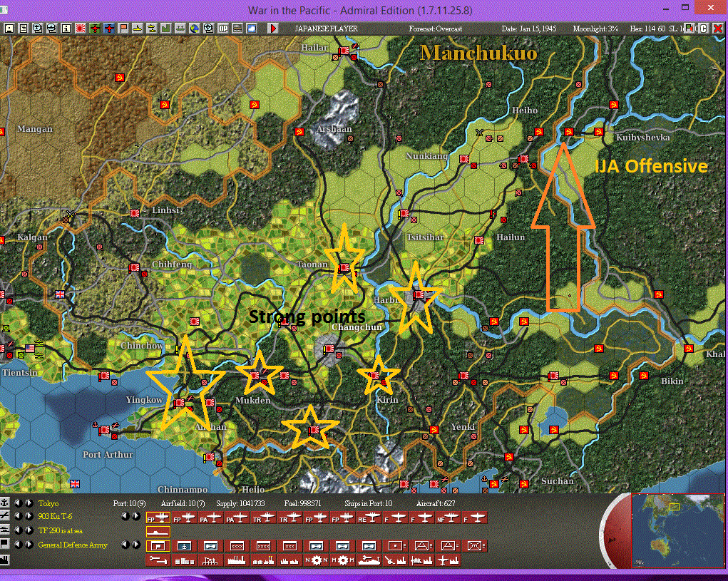The height and width of the screenshot is (581, 728).
Task: Click the Aircraft: 627 readout
Action: click(x=436, y=503)
